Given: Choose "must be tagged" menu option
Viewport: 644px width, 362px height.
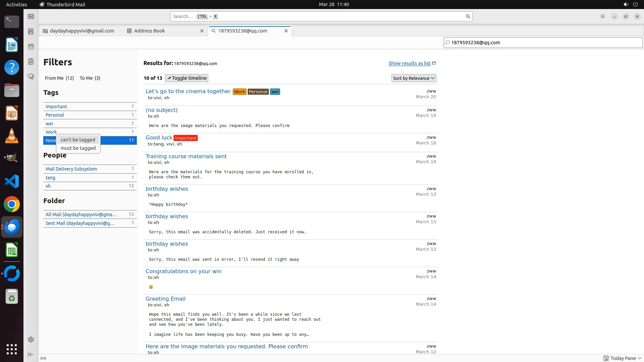Looking at the screenshot, I should point(78,148).
